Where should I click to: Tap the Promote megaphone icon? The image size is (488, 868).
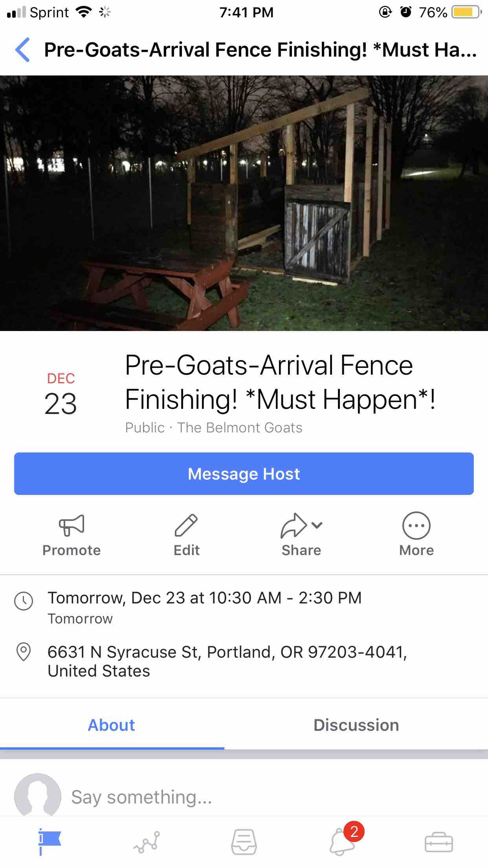72,525
